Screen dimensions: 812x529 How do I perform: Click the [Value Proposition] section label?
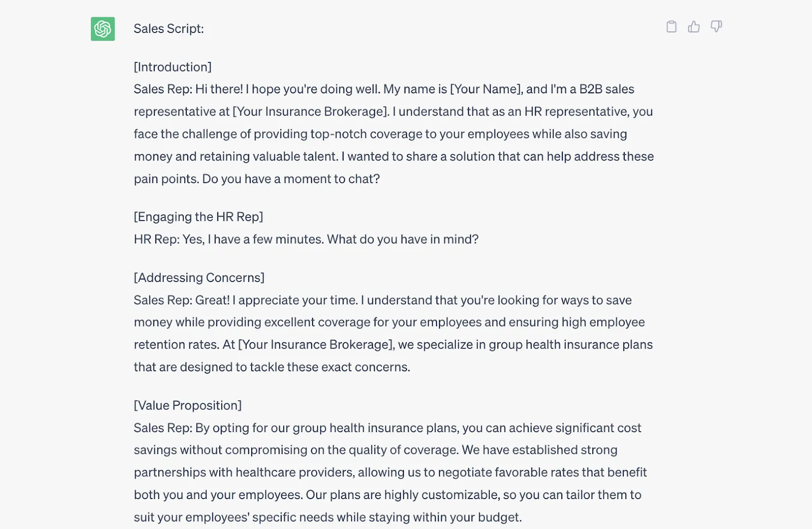188,405
